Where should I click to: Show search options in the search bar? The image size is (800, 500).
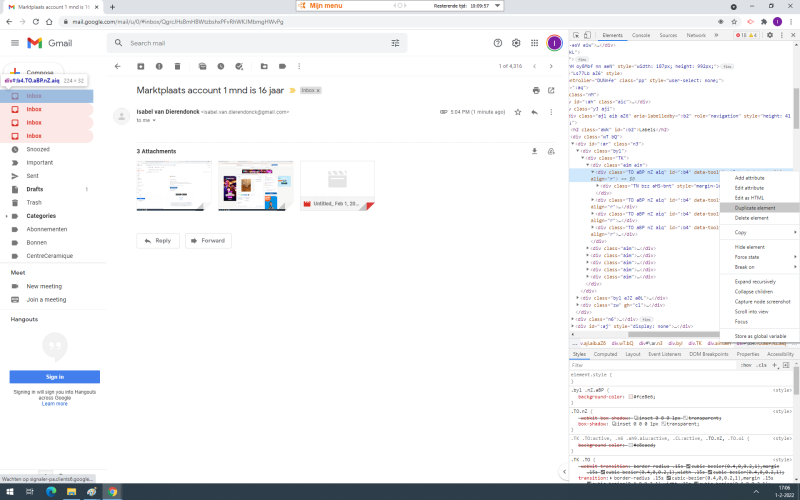coord(395,43)
